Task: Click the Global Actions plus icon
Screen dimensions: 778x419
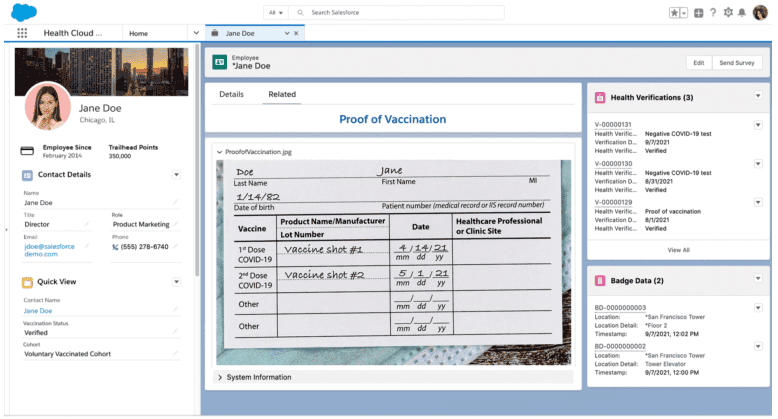Action: 698,13
